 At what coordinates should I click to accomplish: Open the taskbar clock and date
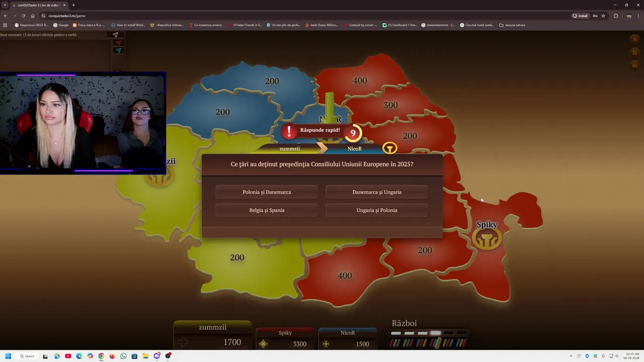click(631, 356)
